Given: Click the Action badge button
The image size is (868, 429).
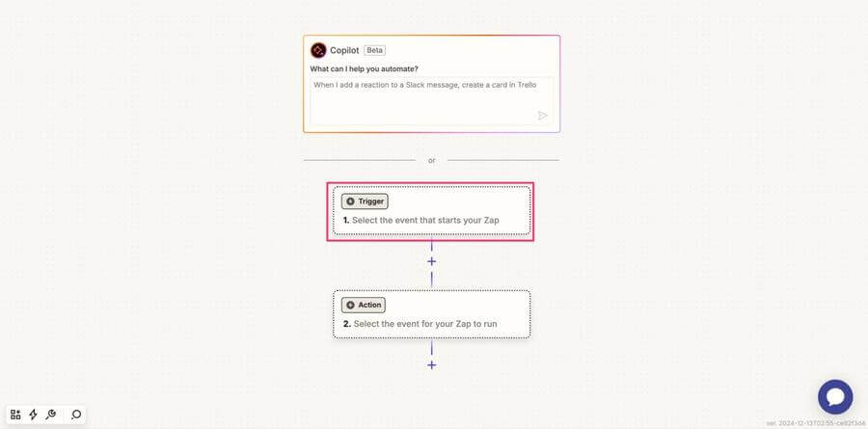Looking at the screenshot, I should (364, 305).
